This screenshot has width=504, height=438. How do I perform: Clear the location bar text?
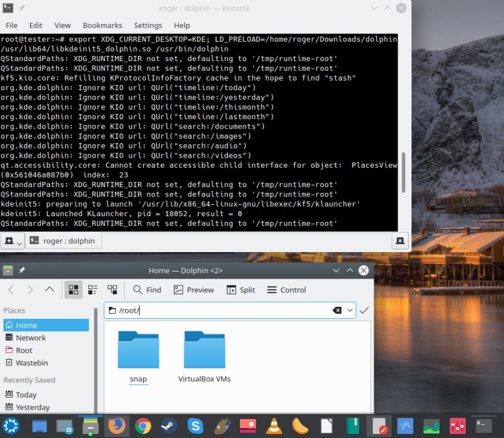click(x=337, y=310)
